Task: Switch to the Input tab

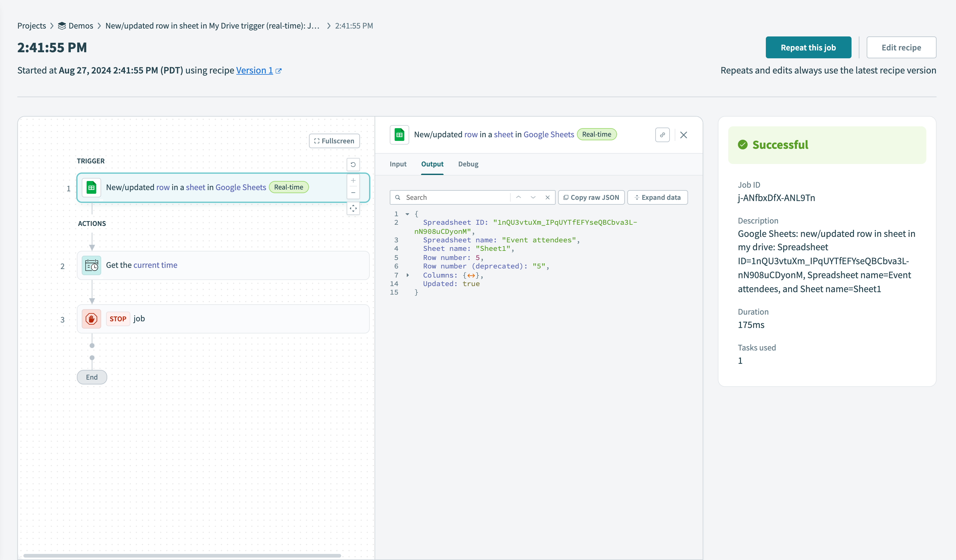Action: click(x=398, y=164)
